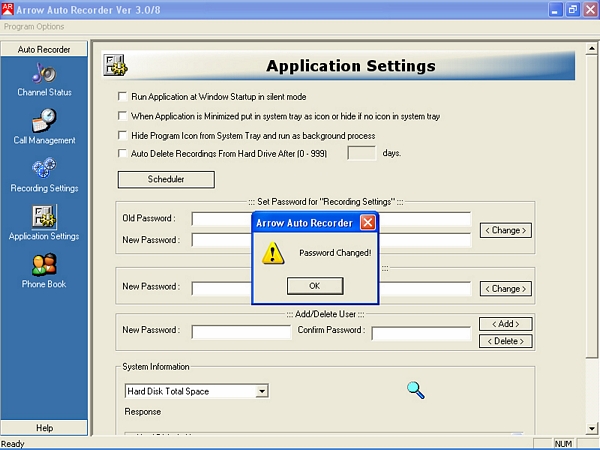This screenshot has height=450, width=600.
Task: Open Recording Settings gears icon
Action: 44,168
